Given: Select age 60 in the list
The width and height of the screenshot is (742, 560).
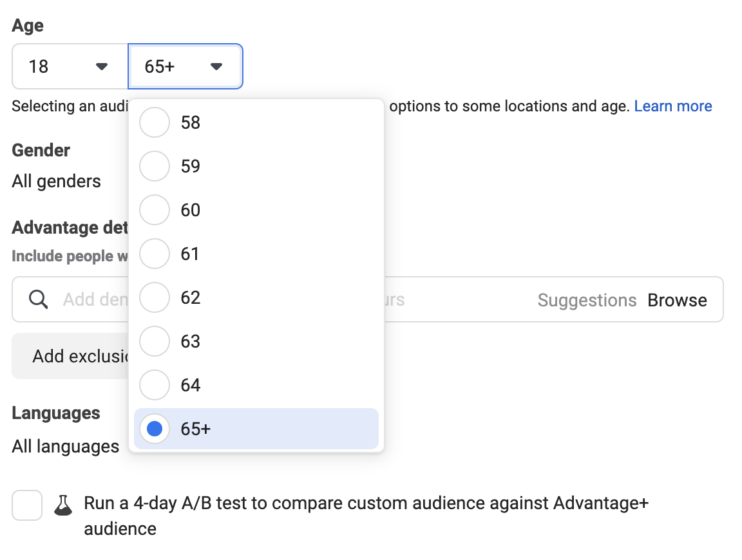Looking at the screenshot, I should (x=154, y=210).
